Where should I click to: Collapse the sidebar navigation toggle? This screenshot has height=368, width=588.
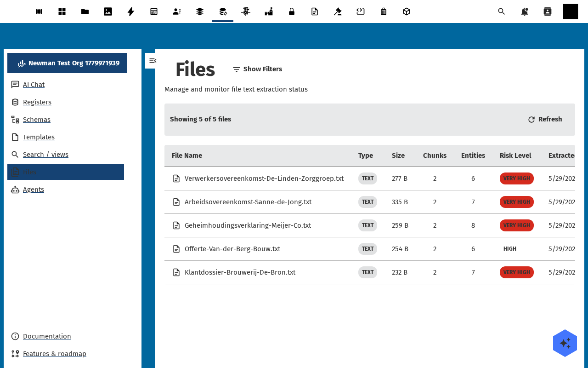pos(153,61)
